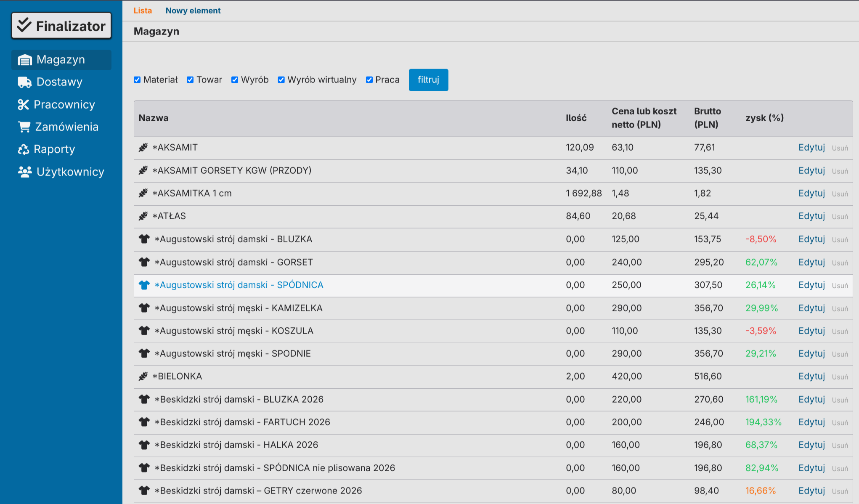Click the scissors icon for Pracownicy
Screen dimensions: 859x504
[23, 105]
